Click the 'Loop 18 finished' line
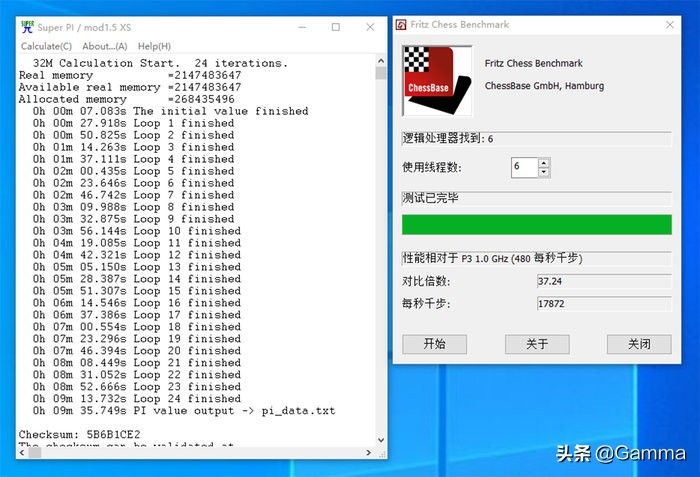Screen dimensions: 700x477 (137, 326)
